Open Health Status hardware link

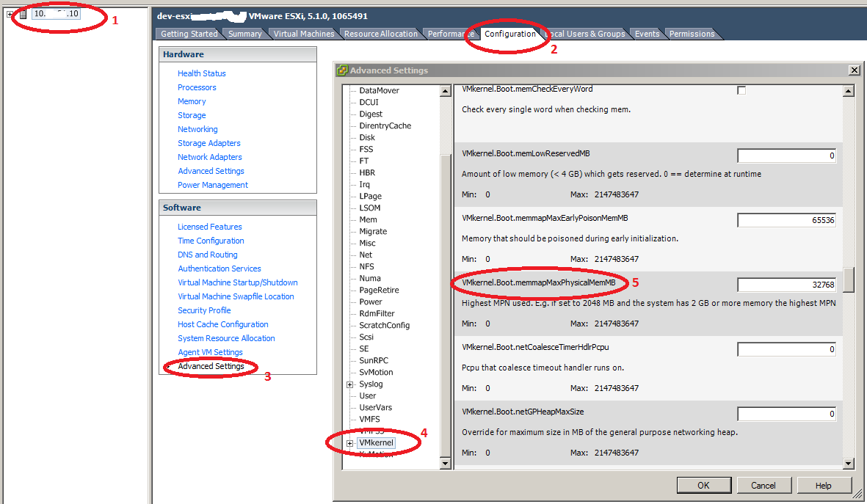click(201, 73)
